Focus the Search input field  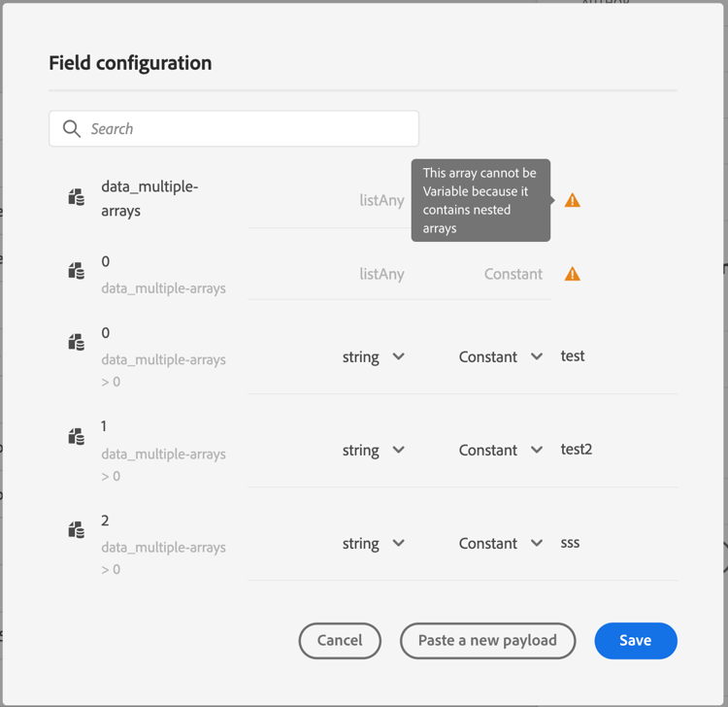[x=248, y=129]
